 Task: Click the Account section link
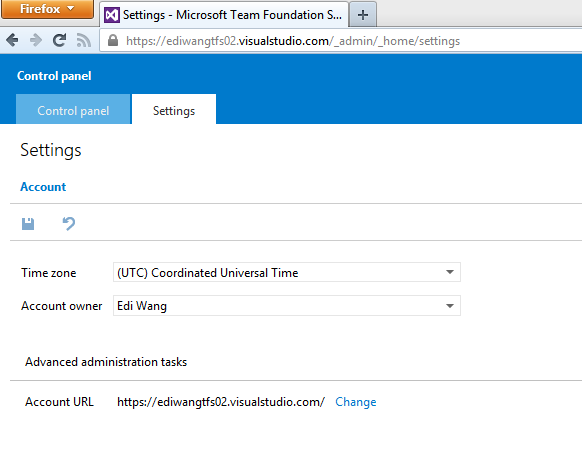(x=43, y=187)
